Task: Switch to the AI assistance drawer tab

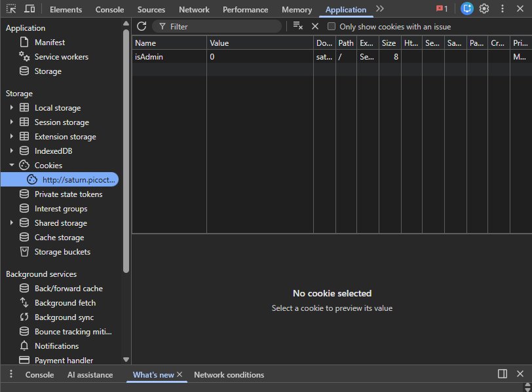Action: pyautogui.click(x=90, y=375)
